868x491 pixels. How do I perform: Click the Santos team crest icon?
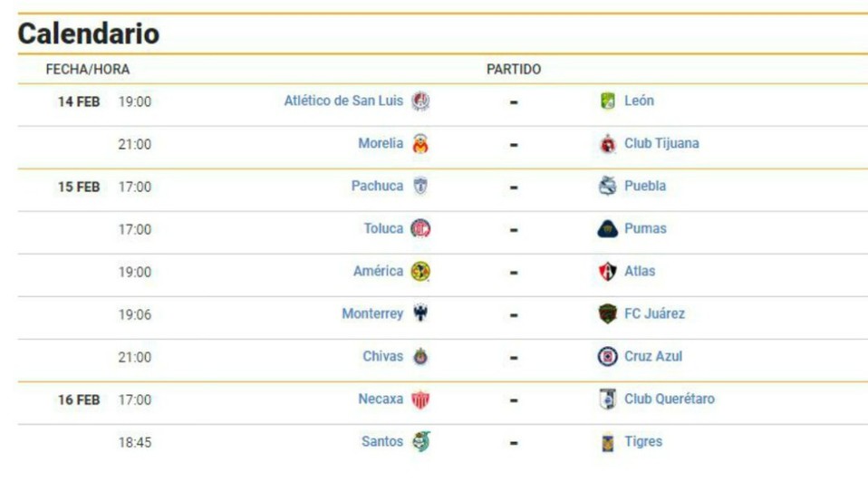[420, 442]
